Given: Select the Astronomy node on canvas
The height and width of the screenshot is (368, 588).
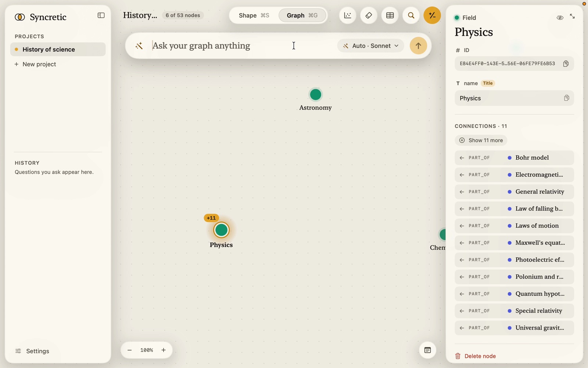Looking at the screenshot, I should point(316,95).
